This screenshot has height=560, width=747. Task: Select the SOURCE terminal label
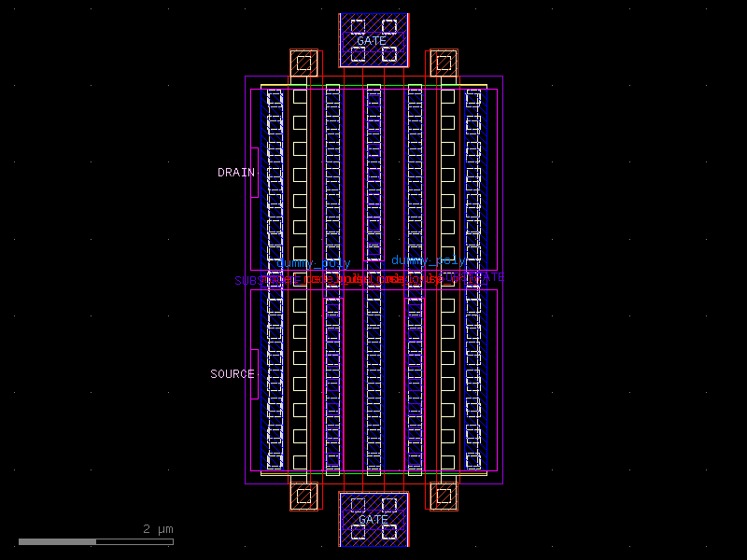click(231, 373)
